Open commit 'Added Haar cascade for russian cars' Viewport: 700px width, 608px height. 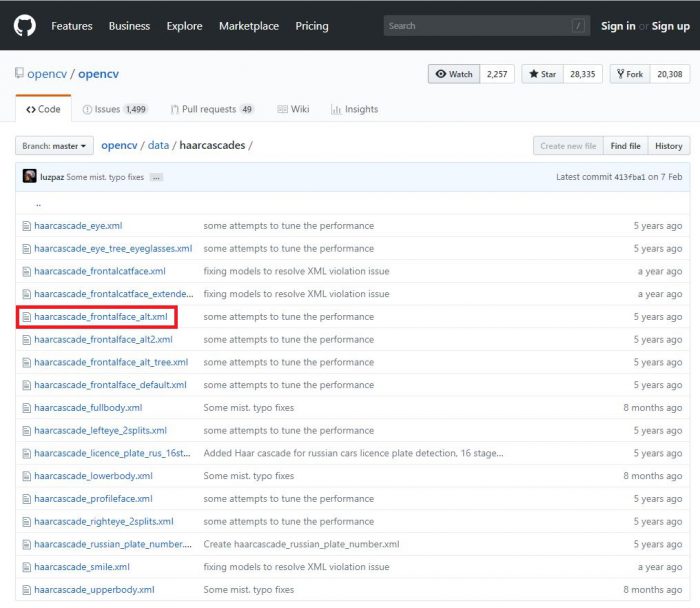pos(354,454)
